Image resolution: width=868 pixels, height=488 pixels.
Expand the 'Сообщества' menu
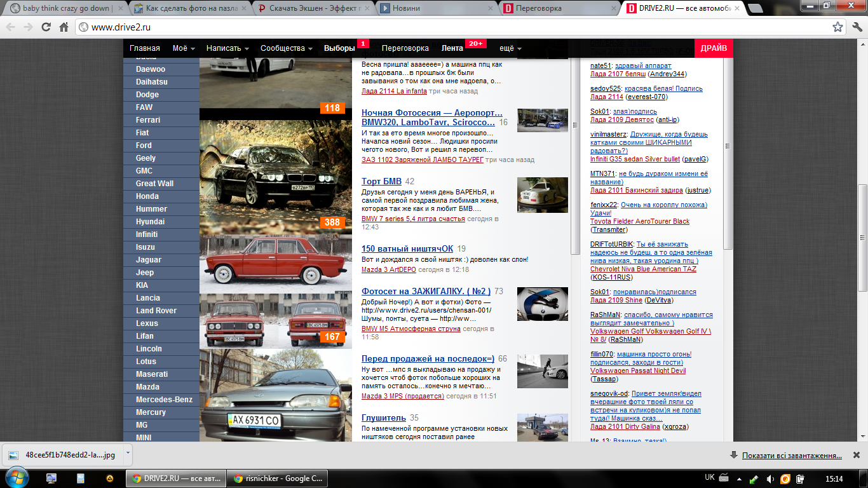[x=286, y=48]
